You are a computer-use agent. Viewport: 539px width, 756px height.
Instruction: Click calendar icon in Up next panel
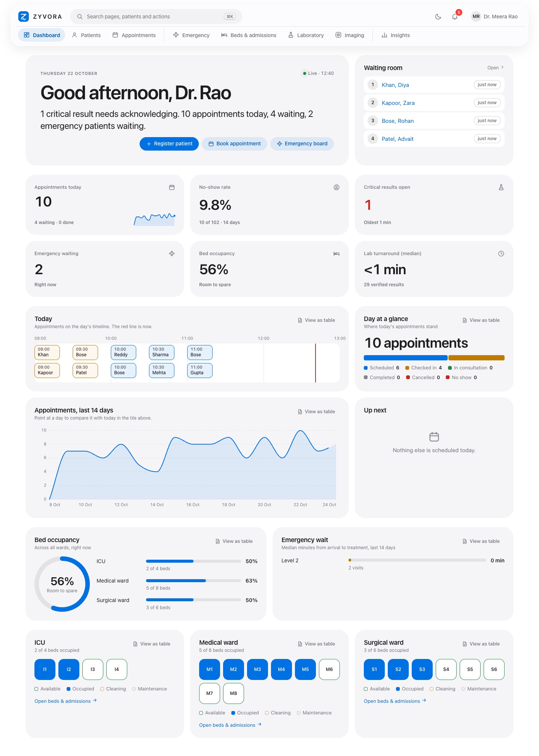[434, 437]
